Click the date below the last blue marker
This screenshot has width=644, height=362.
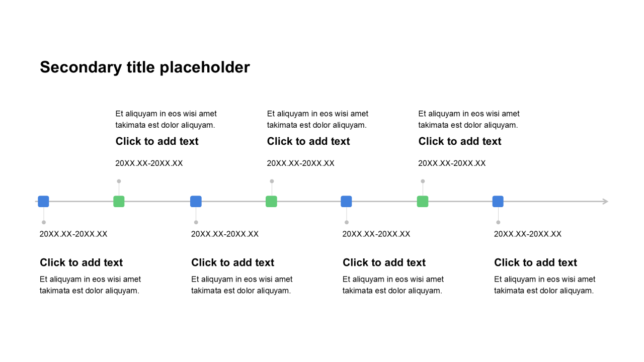(x=528, y=234)
